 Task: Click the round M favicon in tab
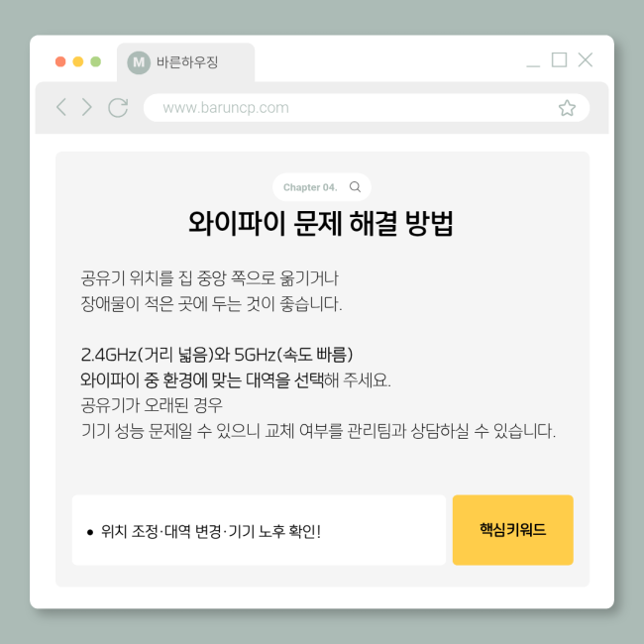139,62
